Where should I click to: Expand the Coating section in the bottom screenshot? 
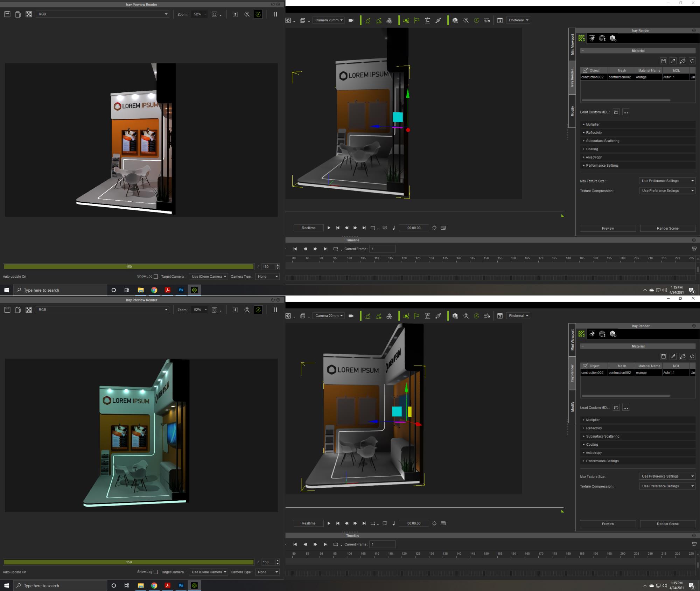point(638,445)
